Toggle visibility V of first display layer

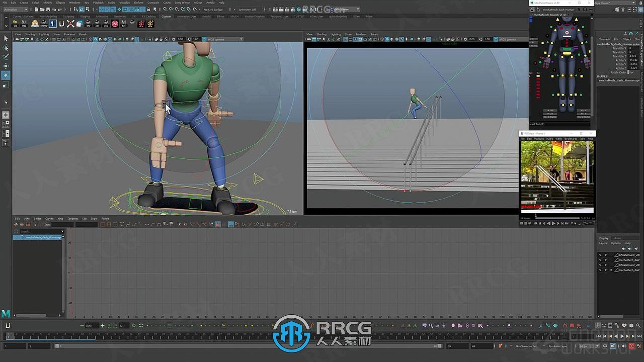pyautogui.click(x=600, y=255)
